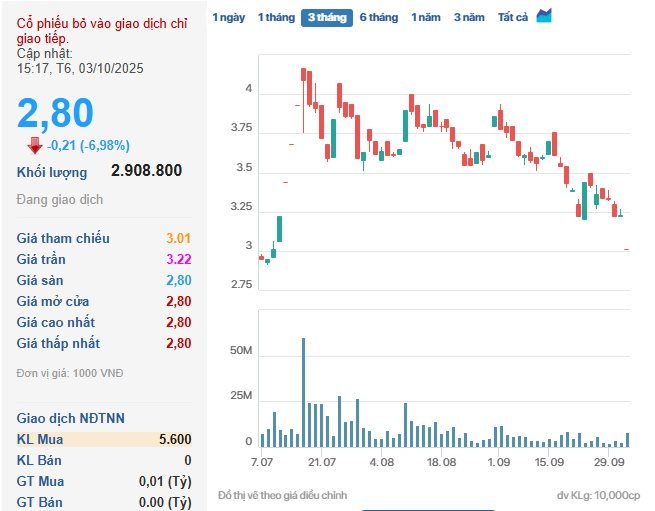
Task: Click the area chart icon beside Tất cả
Action: [x=544, y=16]
